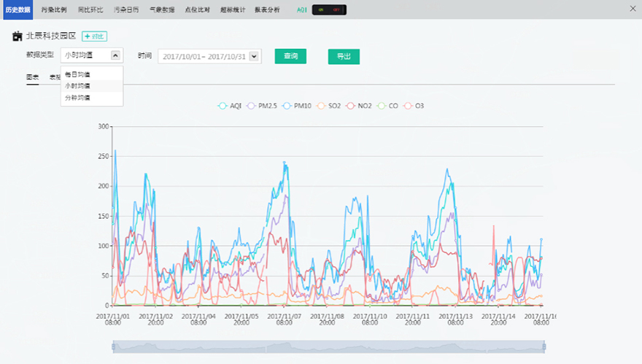Choose 分钟均值 in the dropdown list
Image resolution: width=642 pixels, height=364 pixels.
point(77,98)
